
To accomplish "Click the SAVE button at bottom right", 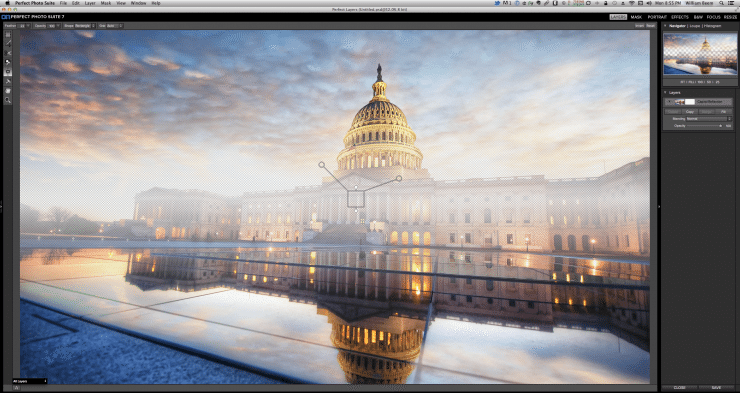I will (x=716, y=388).
